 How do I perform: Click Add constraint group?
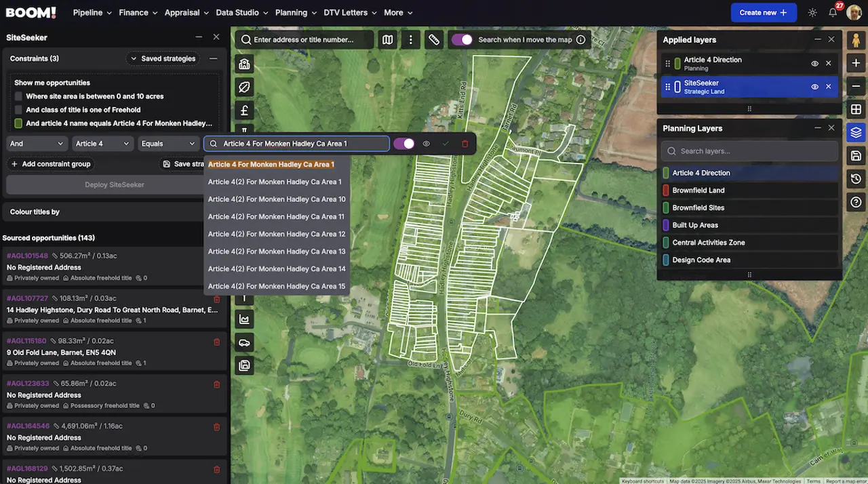pos(51,164)
